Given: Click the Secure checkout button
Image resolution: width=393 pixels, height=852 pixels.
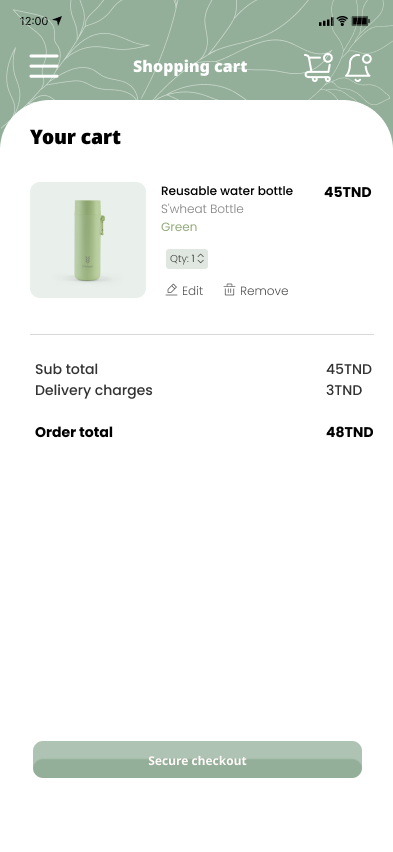Looking at the screenshot, I should 197,760.
